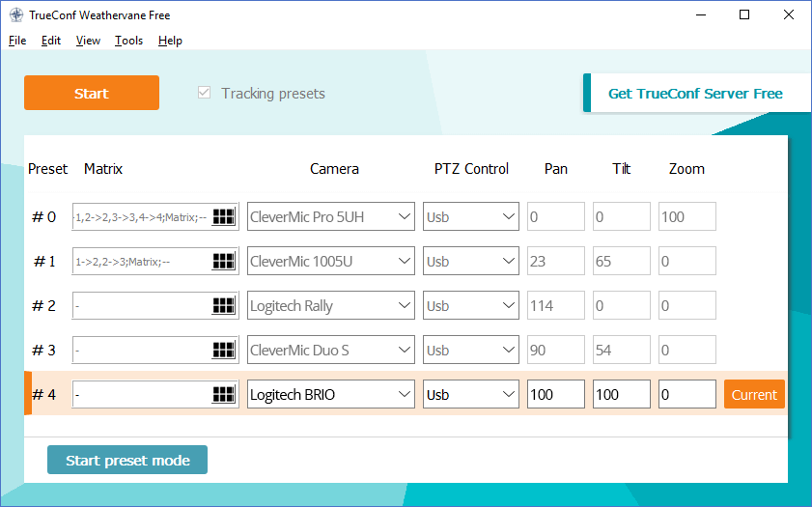The image size is (812, 507).
Task: Open the File menu
Action: [17, 41]
